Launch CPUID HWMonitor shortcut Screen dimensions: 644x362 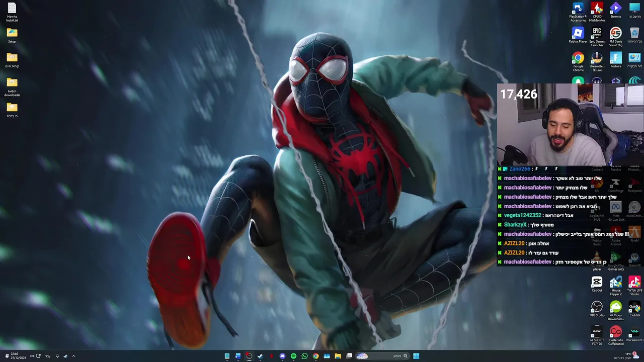click(597, 12)
